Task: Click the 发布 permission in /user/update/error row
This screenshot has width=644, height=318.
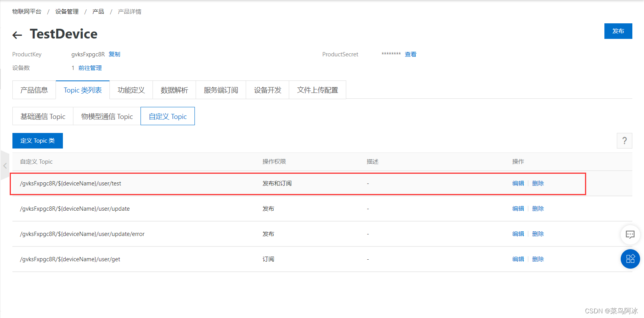Action: pos(268,234)
